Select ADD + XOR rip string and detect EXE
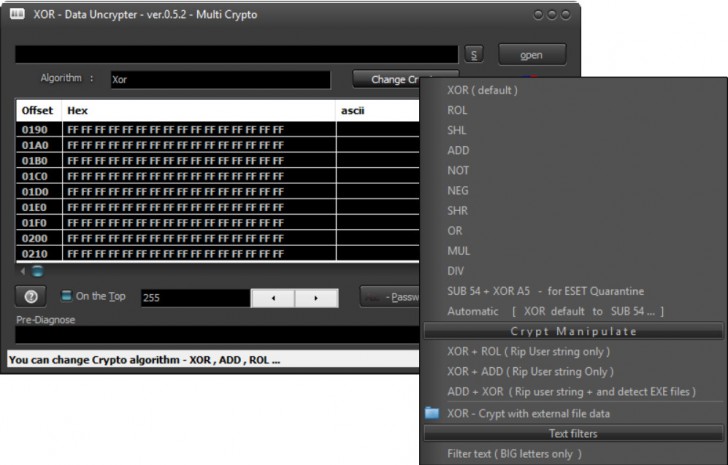This screenshot has width=728, height=465. click(x=572, y=392)
